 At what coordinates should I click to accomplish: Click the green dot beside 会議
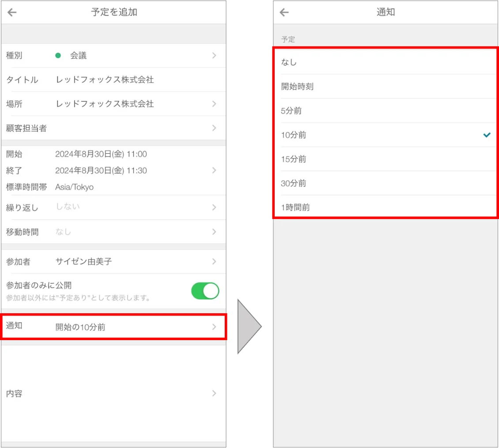58,55
